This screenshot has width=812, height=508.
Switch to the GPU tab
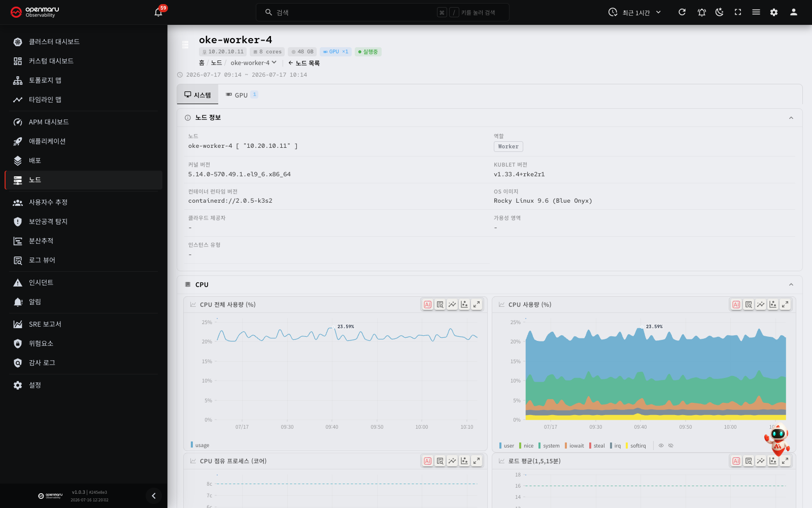pos(242,95)
